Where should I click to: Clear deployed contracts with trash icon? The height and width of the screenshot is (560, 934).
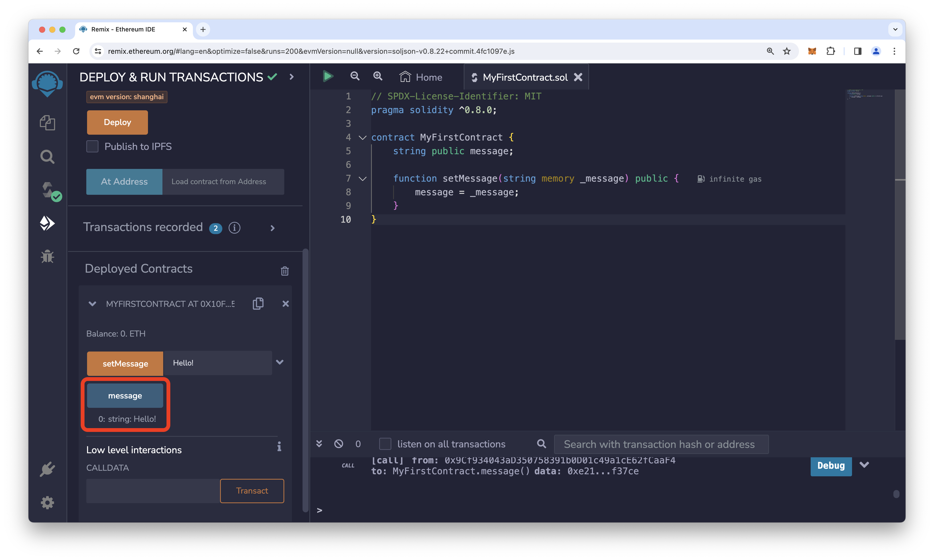click(285, 271)
